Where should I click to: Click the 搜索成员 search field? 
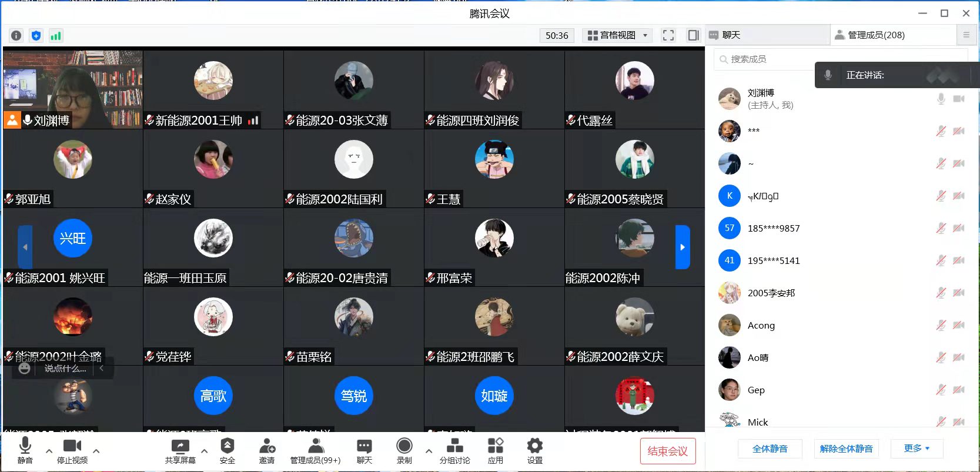764,59
